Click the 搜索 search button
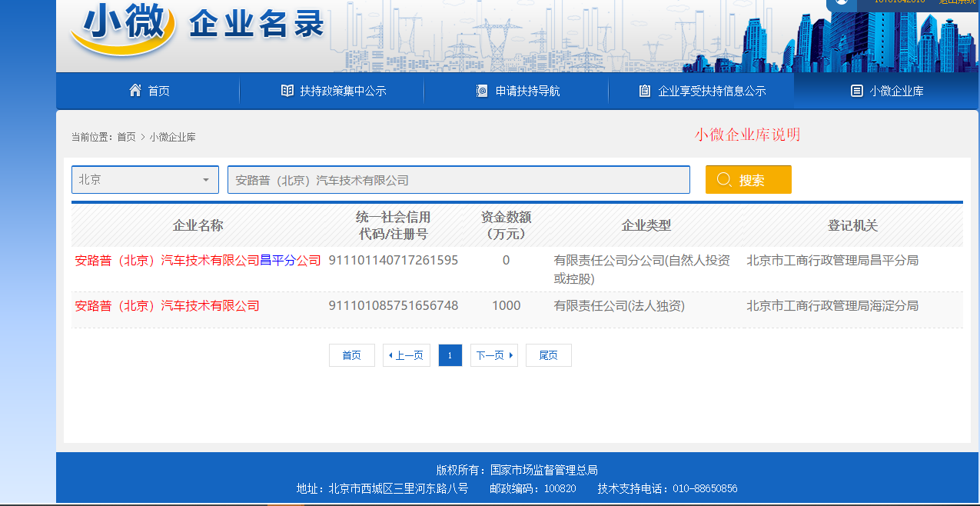 pyautogui.click(x=749, y=180)
